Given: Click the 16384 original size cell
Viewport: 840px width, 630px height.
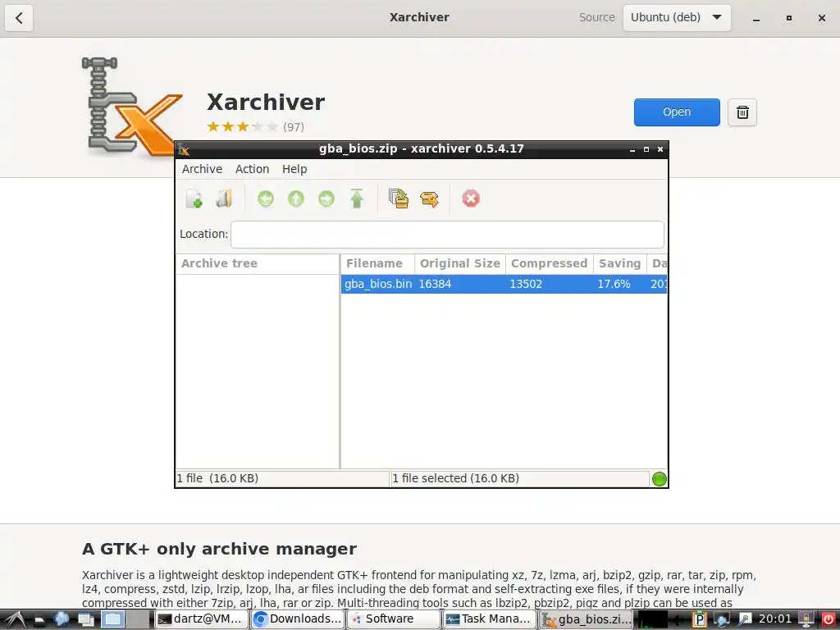Looking at the screenshot, I should (435, 284).
